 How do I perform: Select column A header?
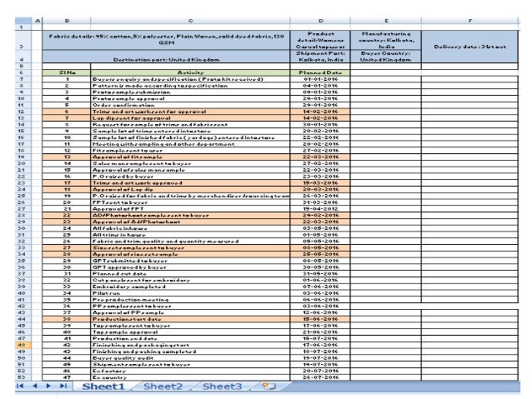coord(37,21)
